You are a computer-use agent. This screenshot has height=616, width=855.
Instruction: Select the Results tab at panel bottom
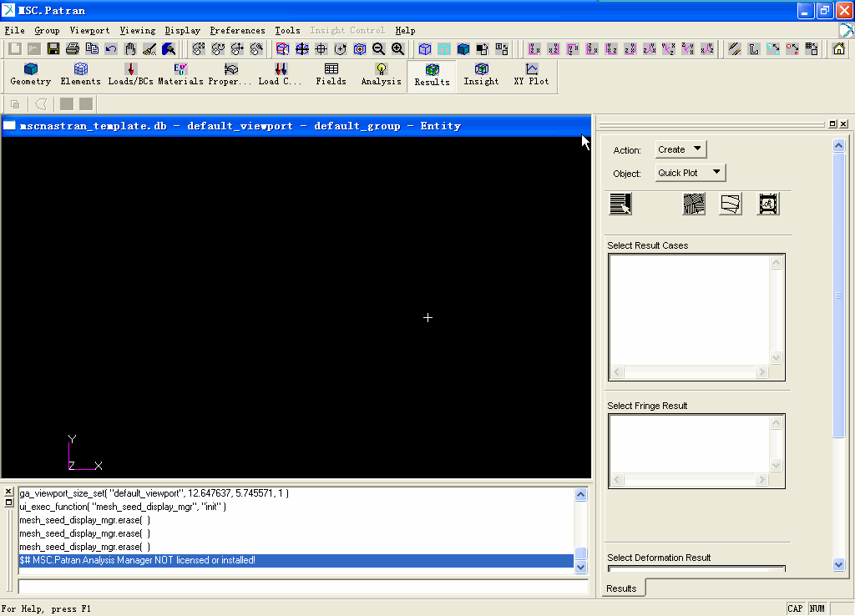[x=621, y=588]
